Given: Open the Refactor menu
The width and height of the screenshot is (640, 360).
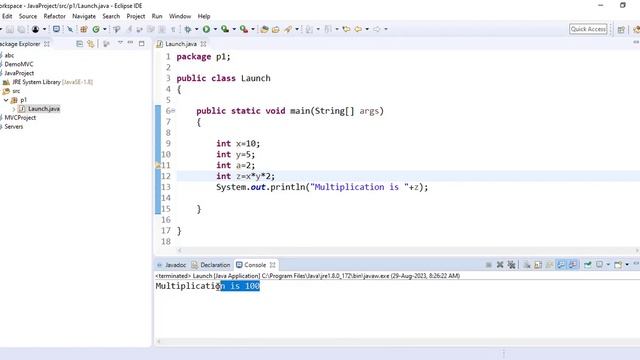Looking at the screenshot, I should pyautogui.click(x=54, y=16).
